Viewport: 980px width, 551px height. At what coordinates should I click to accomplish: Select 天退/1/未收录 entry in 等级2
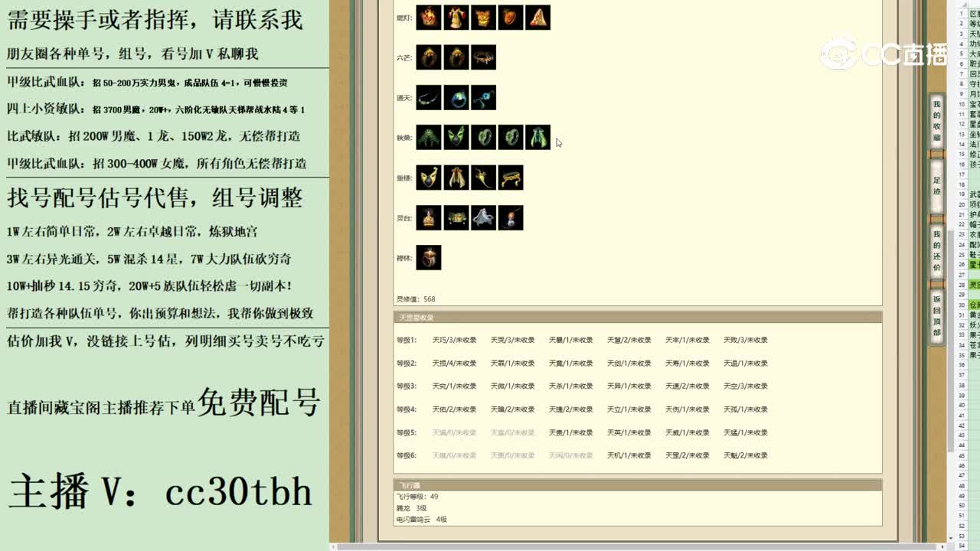(745, 363)
